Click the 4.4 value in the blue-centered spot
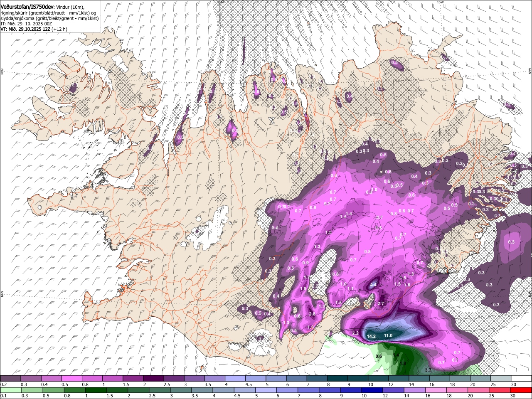The width and height of the screenshot is (532, 399). pyautogui.click(x=373, y=285)
